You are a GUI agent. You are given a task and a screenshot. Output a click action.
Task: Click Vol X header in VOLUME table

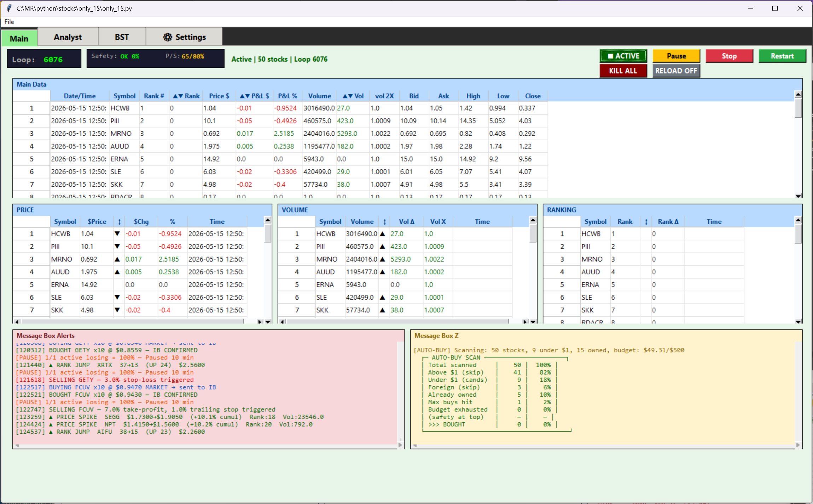(438, 222)
